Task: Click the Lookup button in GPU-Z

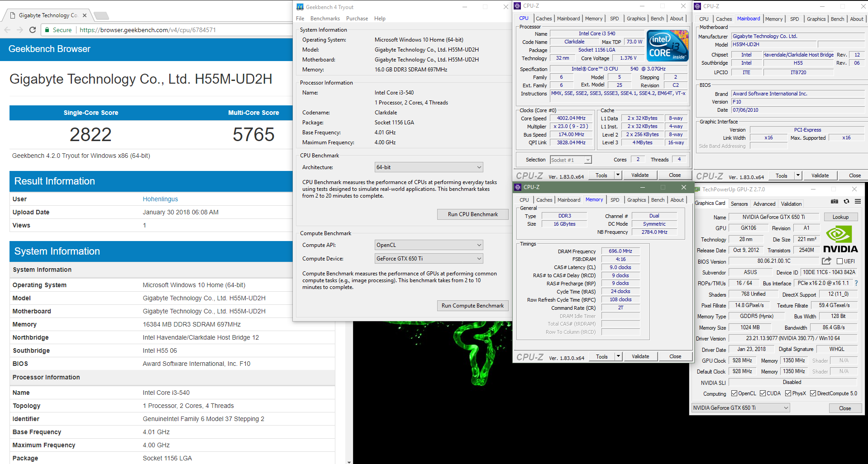Action: [840, 217]
